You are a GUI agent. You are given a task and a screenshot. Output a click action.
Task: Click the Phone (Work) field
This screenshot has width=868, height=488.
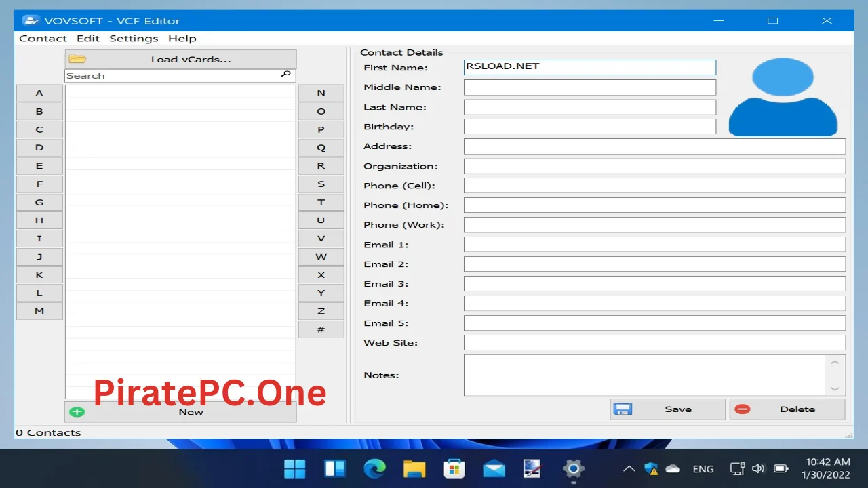(x=654, y=224)
